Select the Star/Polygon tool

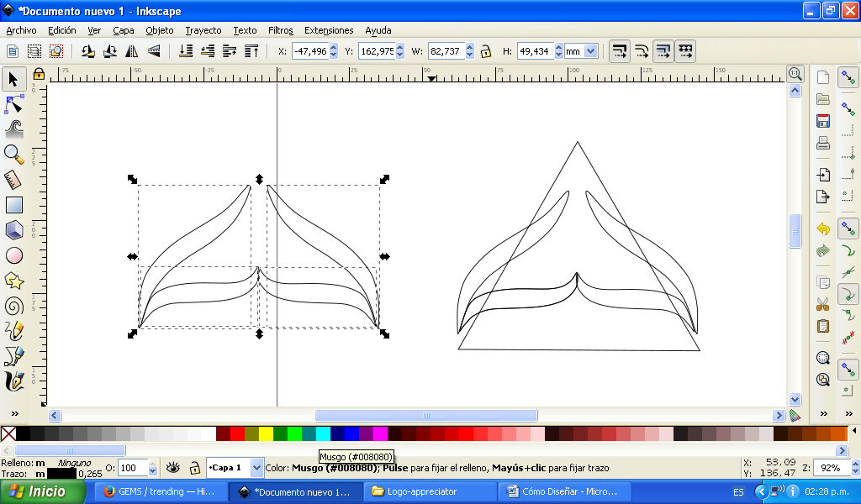point(13,281)
